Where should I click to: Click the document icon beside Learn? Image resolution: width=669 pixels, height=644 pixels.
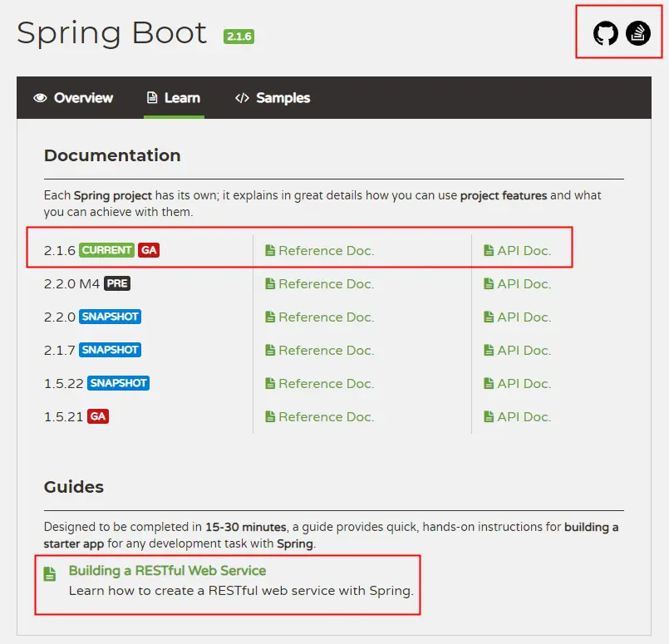tap(152, 98)
